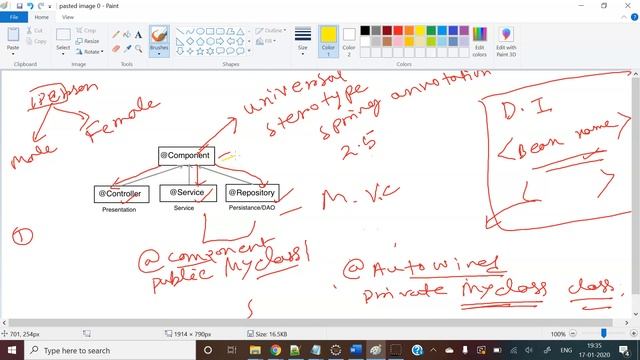This screenshot has width=640, height=360.
Task: Open Paint help question mark icon
Action: [634, 17]
